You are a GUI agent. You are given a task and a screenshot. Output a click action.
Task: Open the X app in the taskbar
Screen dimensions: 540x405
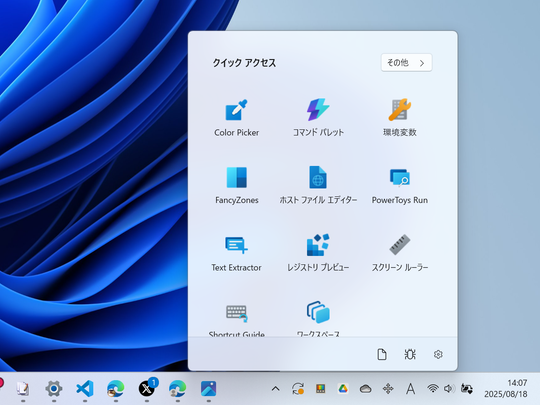tap(147, 389)
